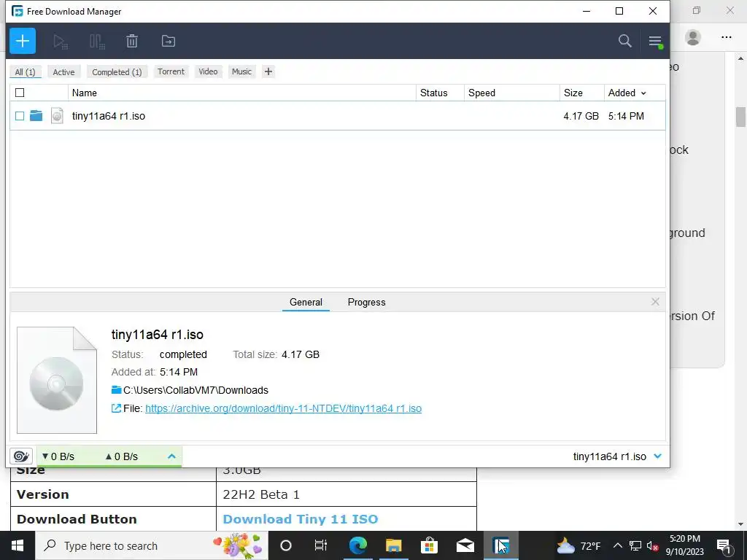Expand the tiny11a64 r1.iso status bar dropdown
The image size is (747, 560).
(x=658, y=456)
